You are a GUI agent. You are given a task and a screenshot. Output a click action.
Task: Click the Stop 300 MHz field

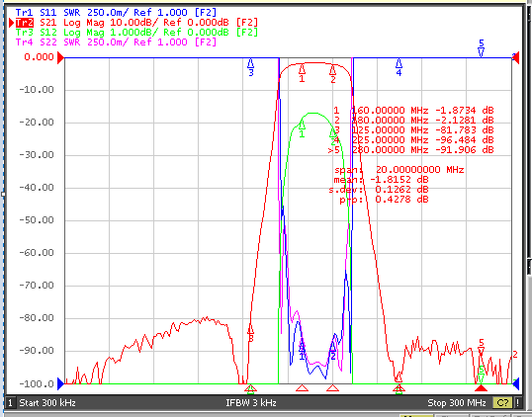pyautogui.click(x=457, y=403)
